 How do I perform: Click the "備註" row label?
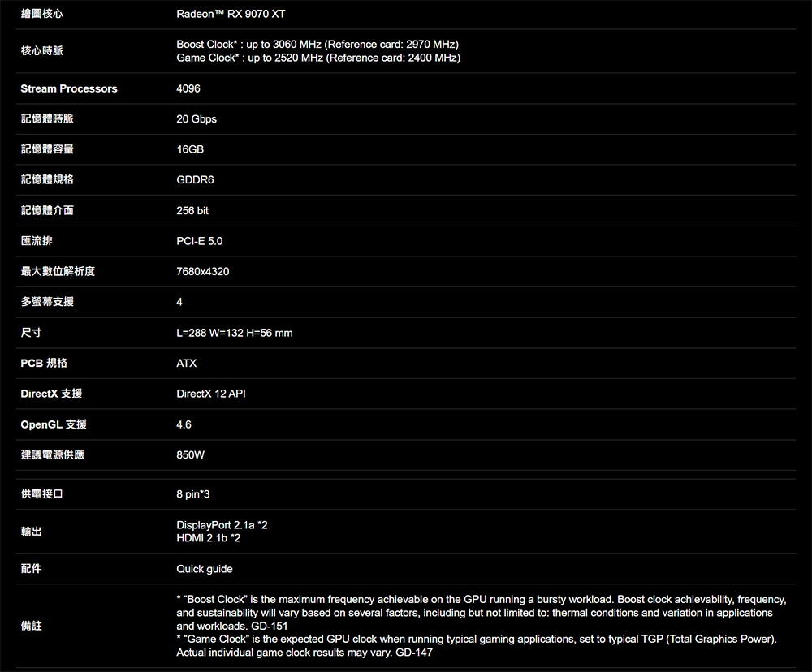(31, 626)
